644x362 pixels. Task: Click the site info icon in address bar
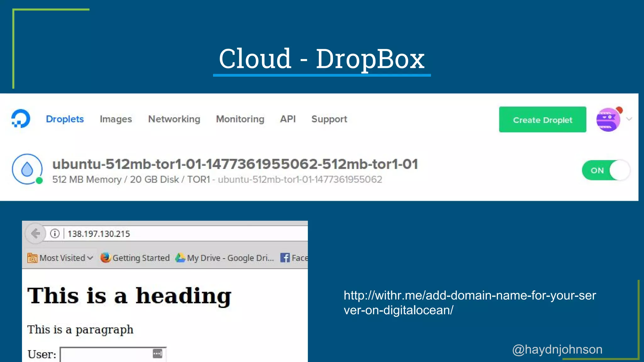[x=55, y=233]
